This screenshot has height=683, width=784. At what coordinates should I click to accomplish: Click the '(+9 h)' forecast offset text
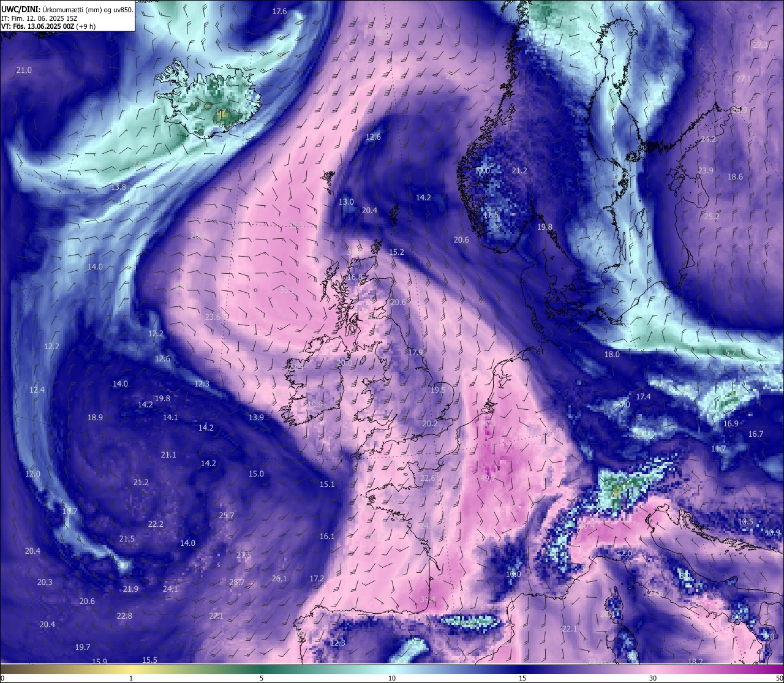pos(86,26)
